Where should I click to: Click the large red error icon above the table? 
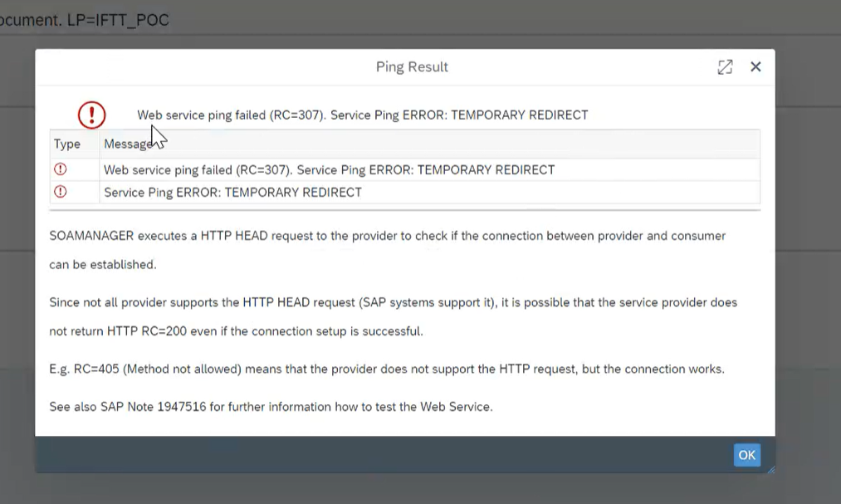click(91, 115)
